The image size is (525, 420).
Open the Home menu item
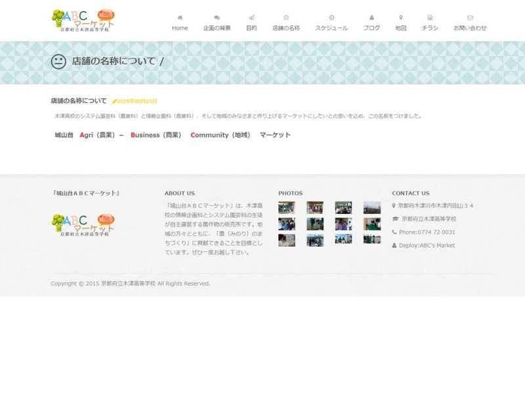[x=180, y=28]
